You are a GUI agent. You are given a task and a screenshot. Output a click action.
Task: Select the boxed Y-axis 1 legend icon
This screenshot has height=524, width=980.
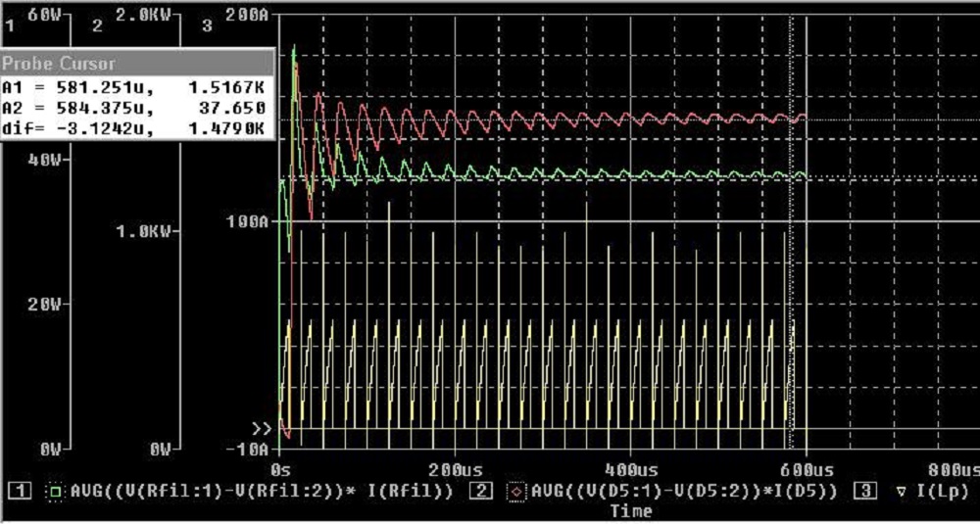pyautogui.click(x=25, y=490)
